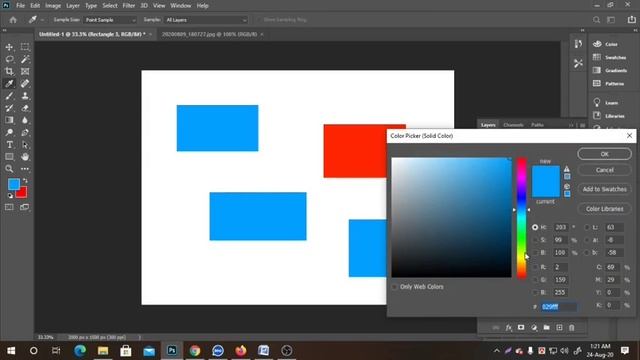Select the Hand tool
Viewport: 640px width, 360px height.
25,157
